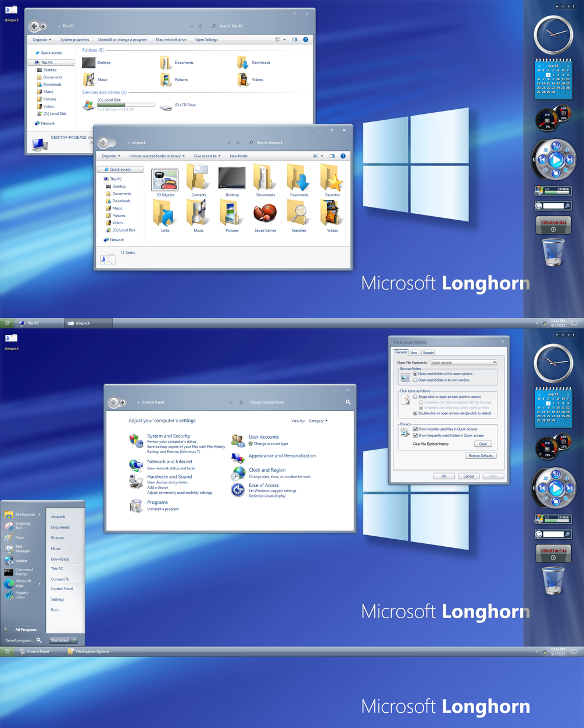The image size is (584, 728).
Task: Select Network in skinpack window navigation pane
Action: [117, 239]
